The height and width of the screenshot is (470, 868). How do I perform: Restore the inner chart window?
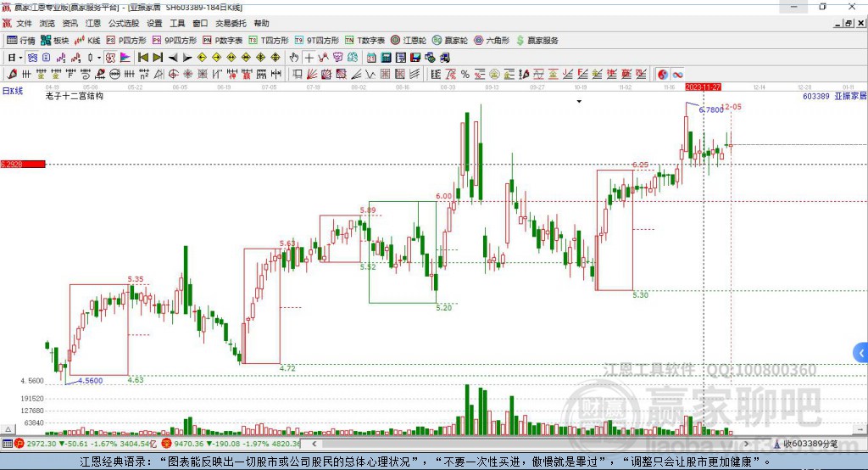point(849,23)
